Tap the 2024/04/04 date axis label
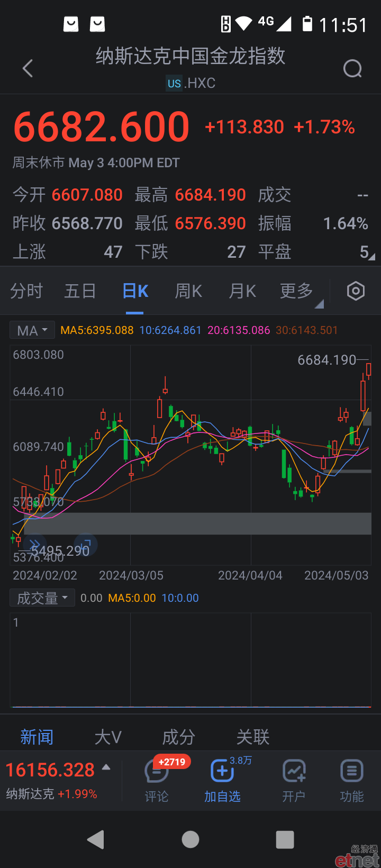 pos(250,575)
